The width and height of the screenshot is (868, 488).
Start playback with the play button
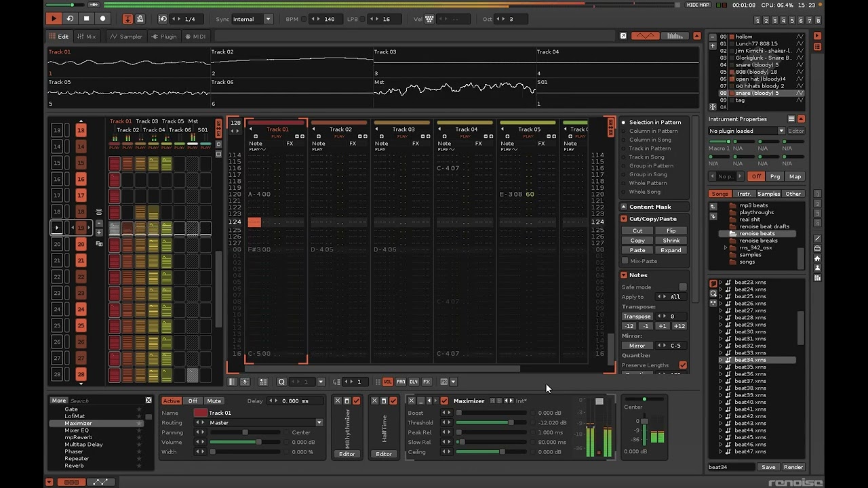54,19
